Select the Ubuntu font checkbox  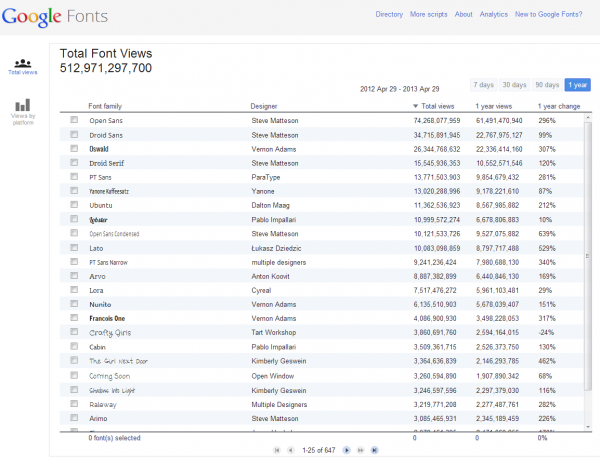74,204
